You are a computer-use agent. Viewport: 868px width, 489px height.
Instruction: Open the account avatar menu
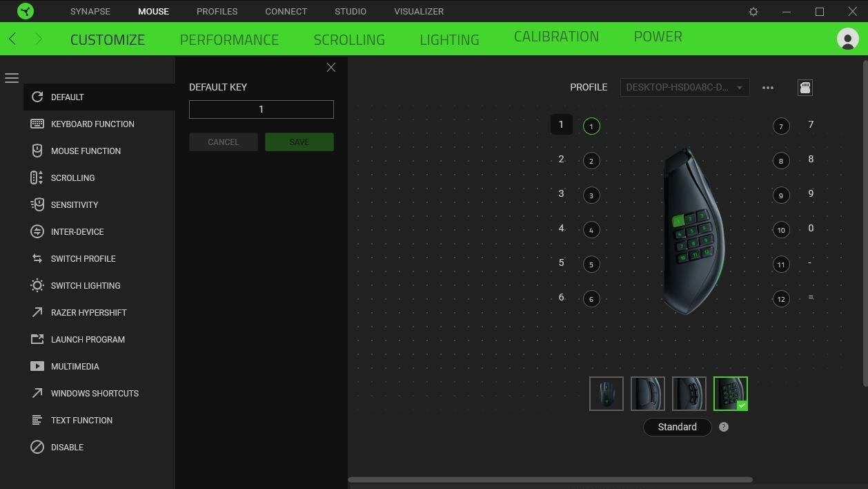point(847,39)
